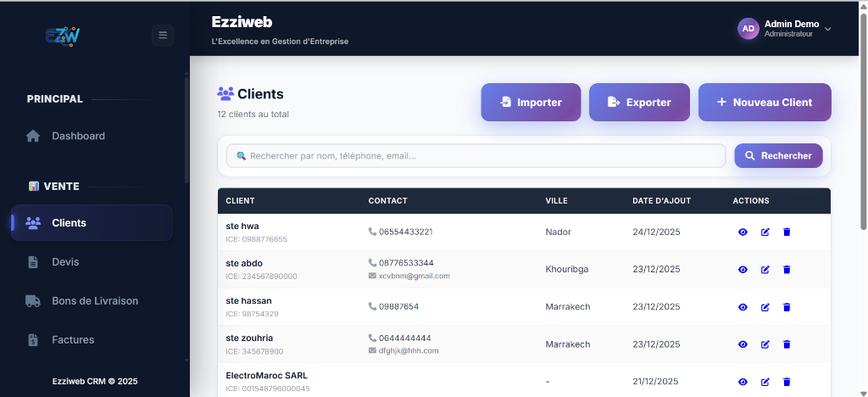Click email dfghjk@hhh.com
Screen dimensions: 868x397
(409, 350)
